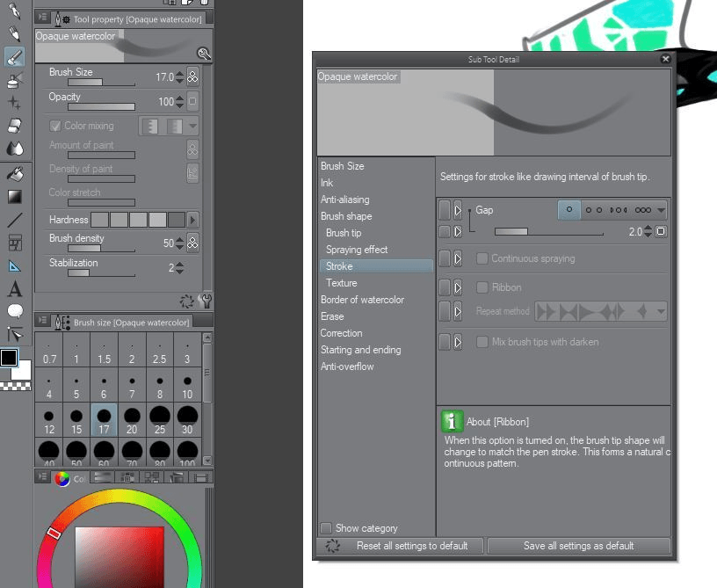Open the Anti-aliasing category
Screen dimensions: 717x588
pyautogui.click(x=344, y=200)
